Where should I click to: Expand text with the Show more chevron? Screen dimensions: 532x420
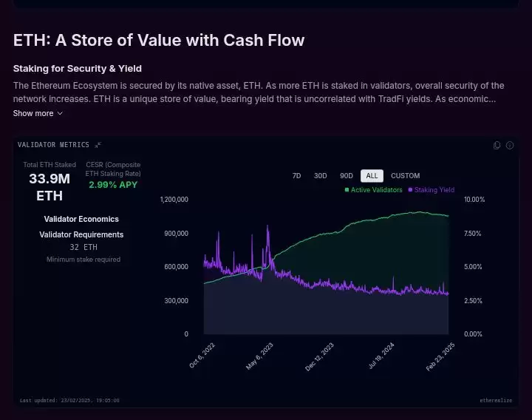(x=60, y=114)
